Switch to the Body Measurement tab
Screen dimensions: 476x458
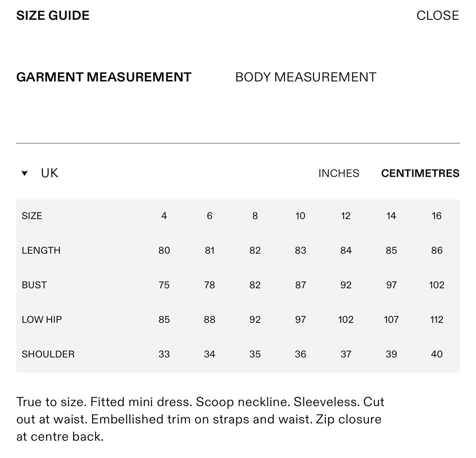coord(305,77)
